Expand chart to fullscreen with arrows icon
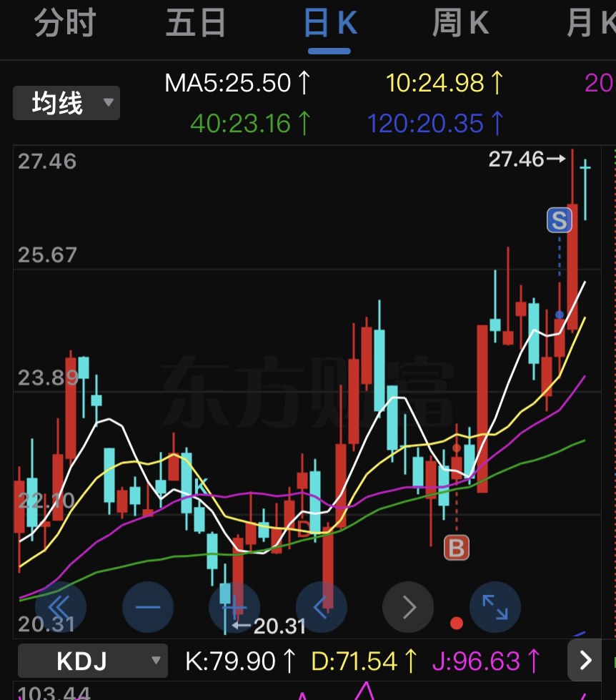Image resolution: width=616 pixels, height=700 pixels. (495, 607)
